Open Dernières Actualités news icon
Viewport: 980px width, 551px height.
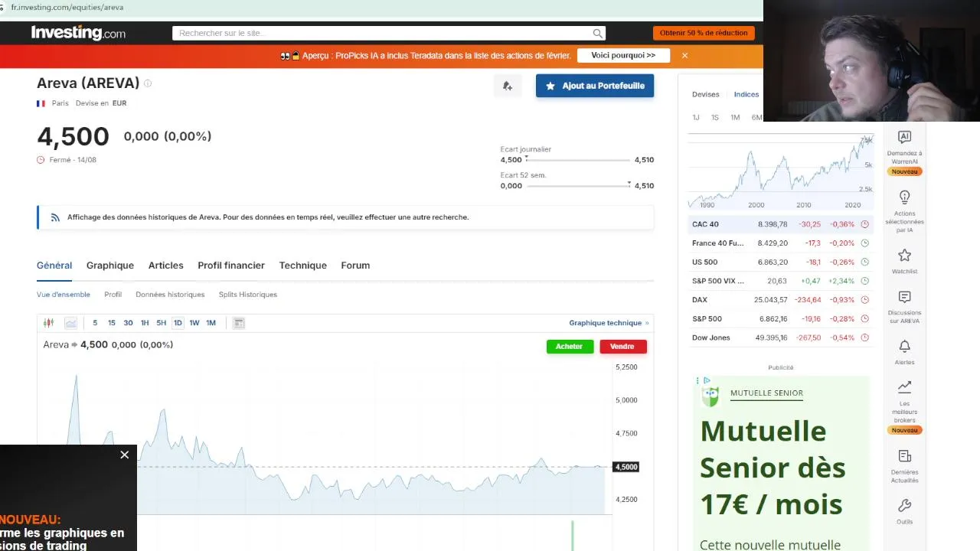tap(904, 456)
